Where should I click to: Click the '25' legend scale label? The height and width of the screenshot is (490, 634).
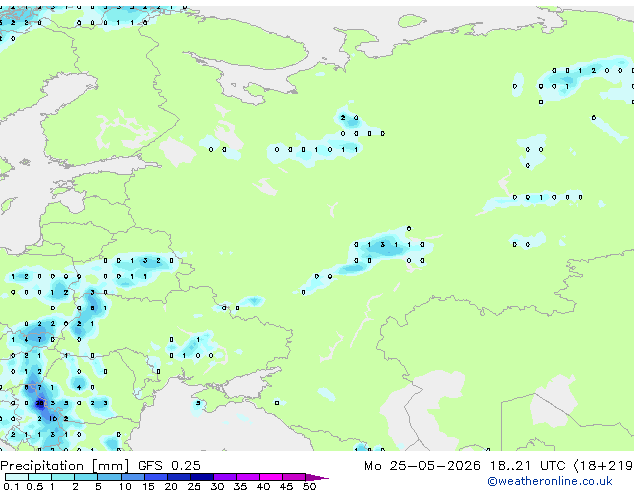pyautogui.click(x=194, y=486)
